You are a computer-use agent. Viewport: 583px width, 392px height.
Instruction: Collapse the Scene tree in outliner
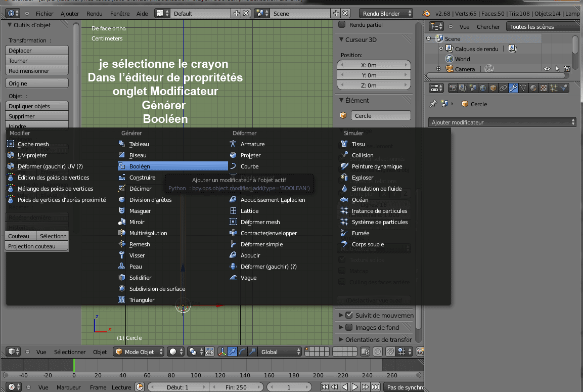pyautogui.click(x=429, y=38)
